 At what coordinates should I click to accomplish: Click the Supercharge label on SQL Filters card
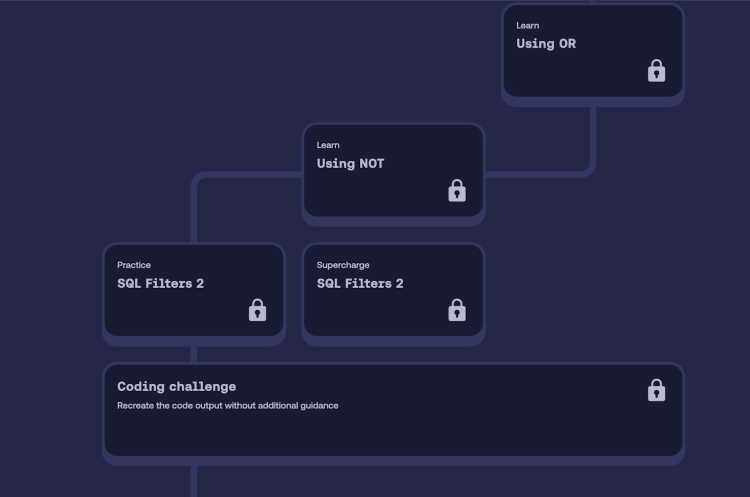click(x=343, y=265)
